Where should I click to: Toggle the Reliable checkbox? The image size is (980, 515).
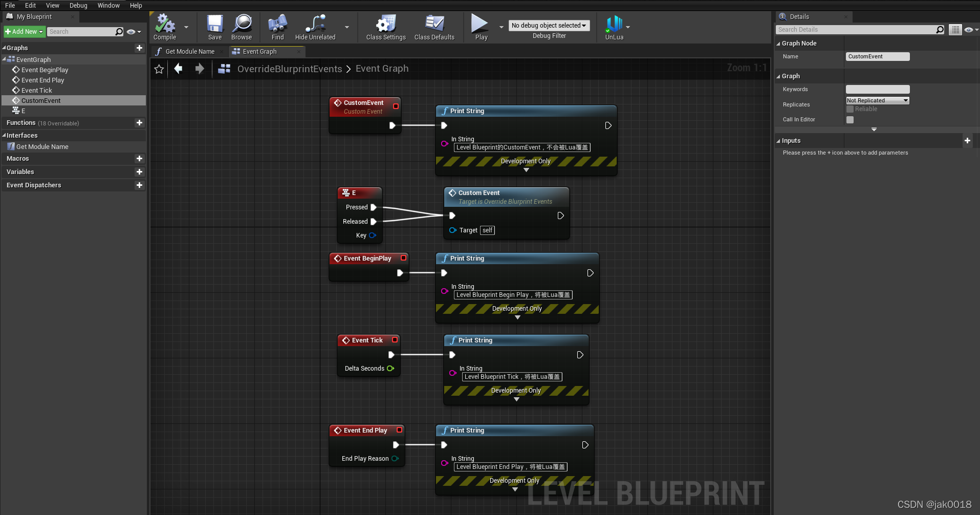tap(850, 109)
